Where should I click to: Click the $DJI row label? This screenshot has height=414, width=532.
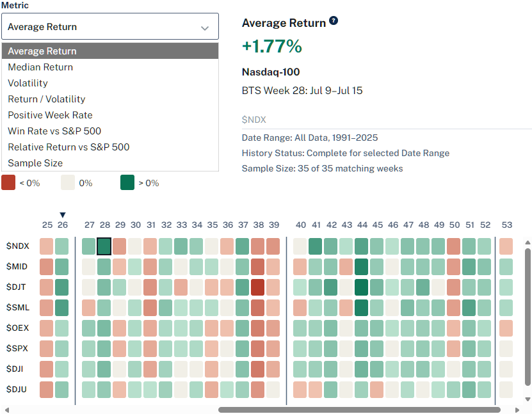click(15, 369)
